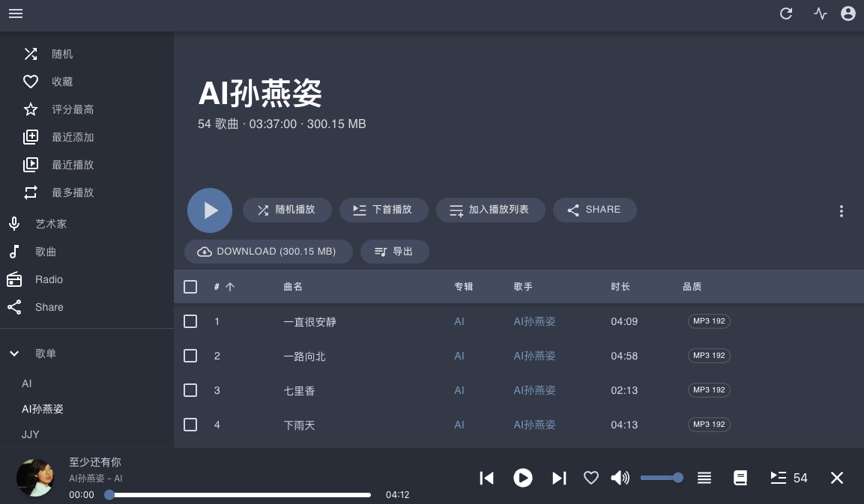Viewport: 864px width, 504px height.
Task: Sort by 歌手 column header
Action: [x=523, y=286]
